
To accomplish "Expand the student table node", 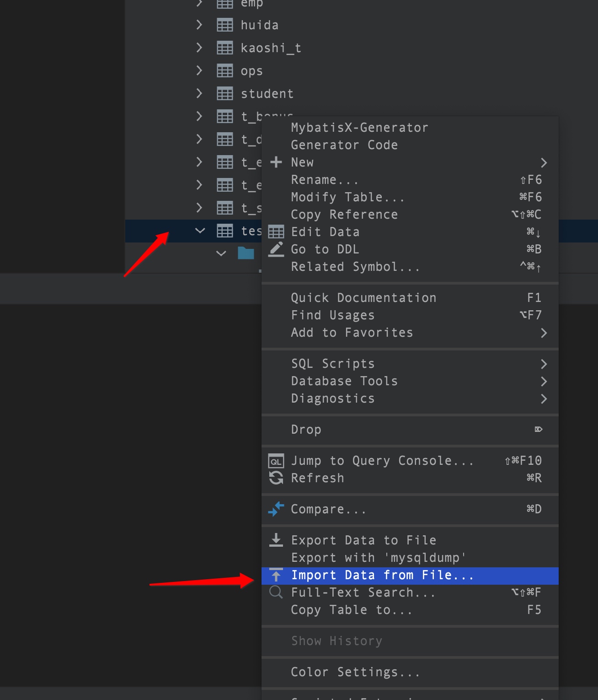I will pos(199,93).
